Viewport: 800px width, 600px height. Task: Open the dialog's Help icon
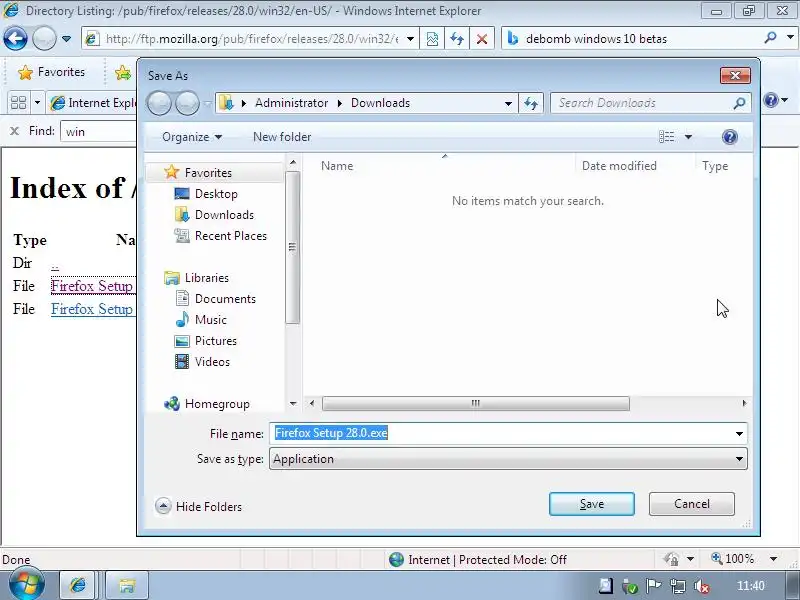pyautogui.click(x=730, y=137)
